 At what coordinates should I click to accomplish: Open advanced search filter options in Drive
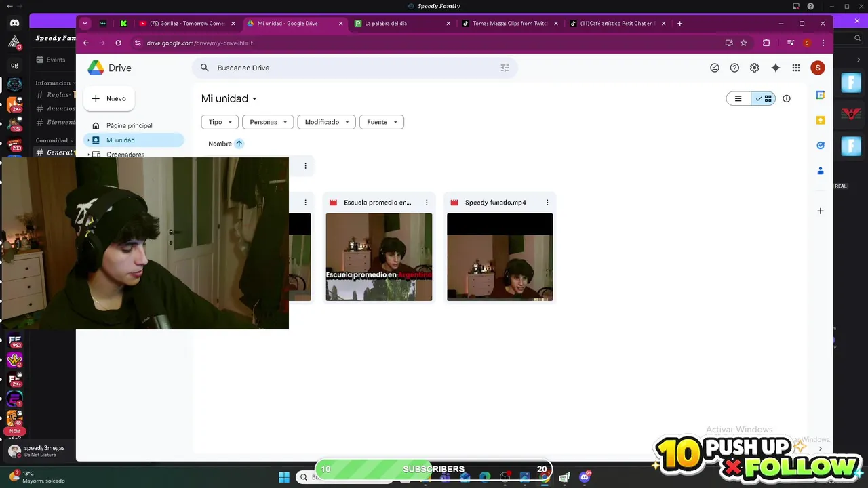tap(505, 68)
